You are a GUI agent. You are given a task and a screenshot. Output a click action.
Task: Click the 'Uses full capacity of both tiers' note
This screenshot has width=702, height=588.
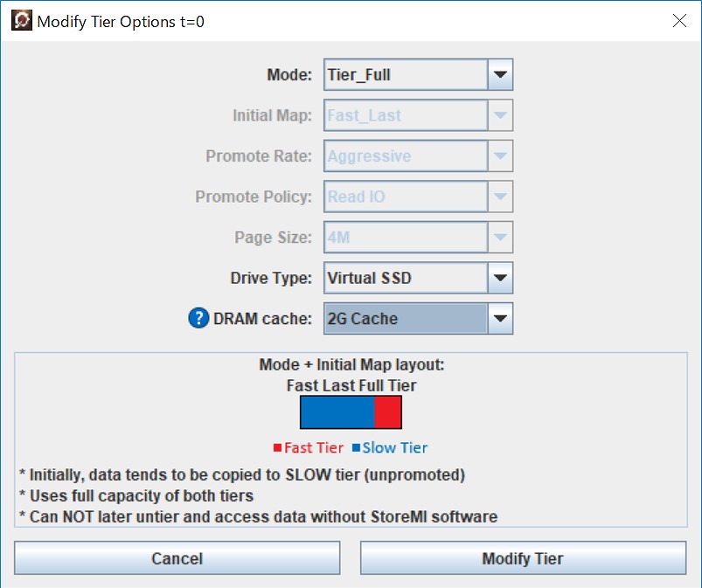(136, 495)
